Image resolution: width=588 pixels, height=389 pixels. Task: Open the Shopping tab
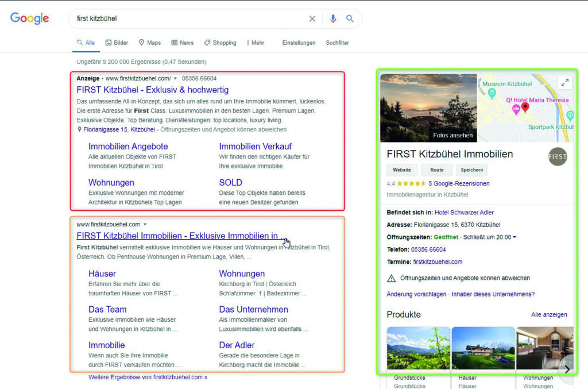coord(220,43)
